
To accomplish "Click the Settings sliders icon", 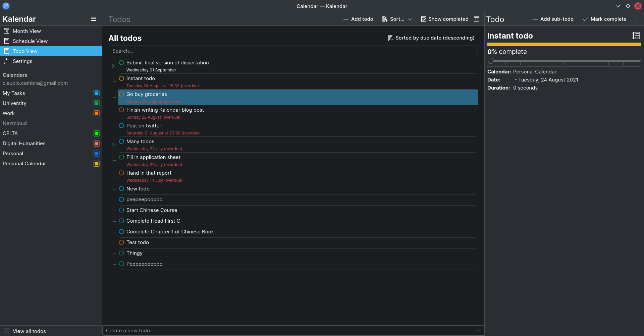I will [x=6, y=61].
